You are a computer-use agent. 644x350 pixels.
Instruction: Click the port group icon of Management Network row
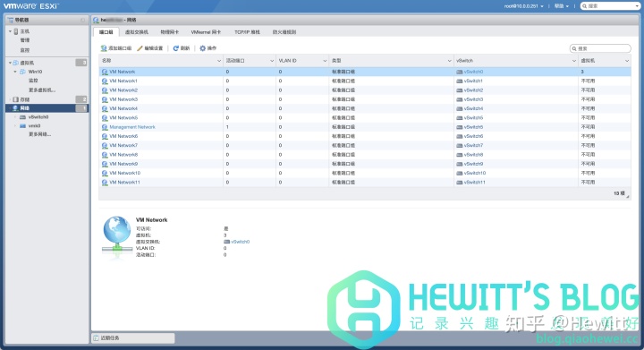(x=105, y=127)
